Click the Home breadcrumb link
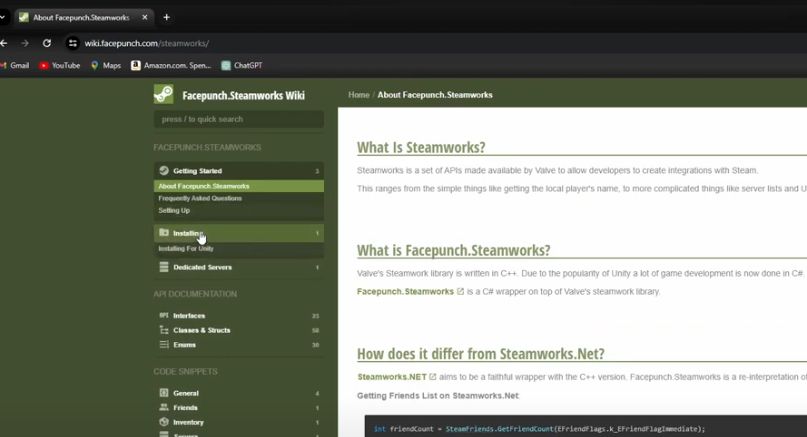This screenshot has width=807, height=437. tap(359, 95)
